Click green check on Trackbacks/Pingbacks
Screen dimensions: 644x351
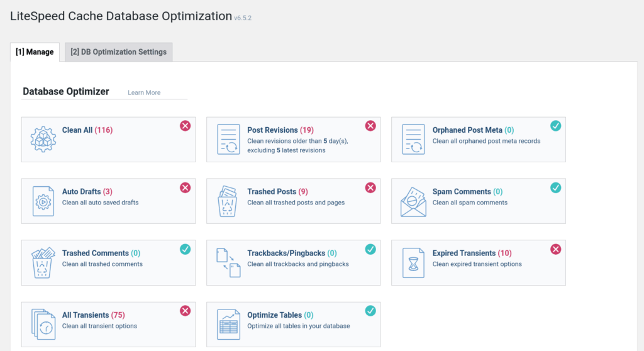click(x=370, y=249)
